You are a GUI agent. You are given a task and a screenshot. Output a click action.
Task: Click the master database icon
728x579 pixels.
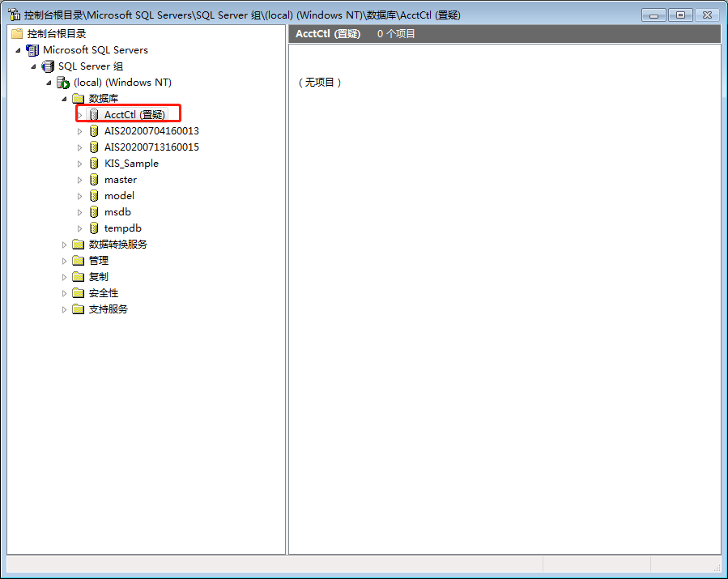point(94,180)
